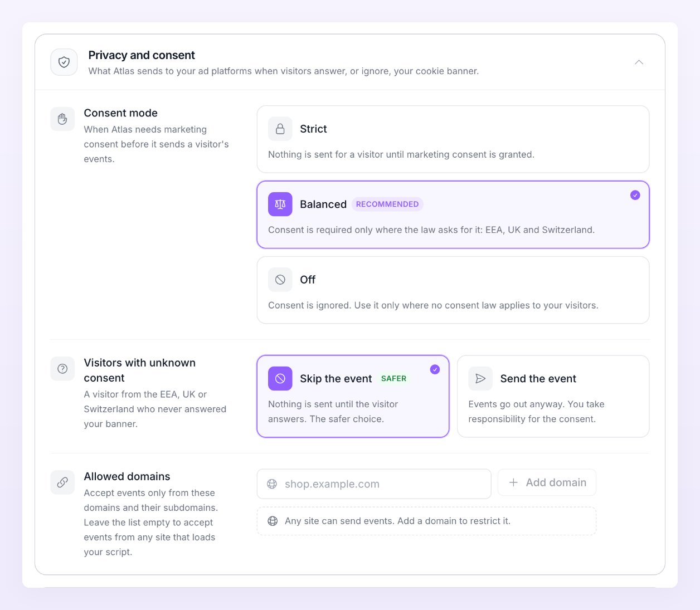Click the Consent mode heading
700x610 pixels.
coord(121,113)
